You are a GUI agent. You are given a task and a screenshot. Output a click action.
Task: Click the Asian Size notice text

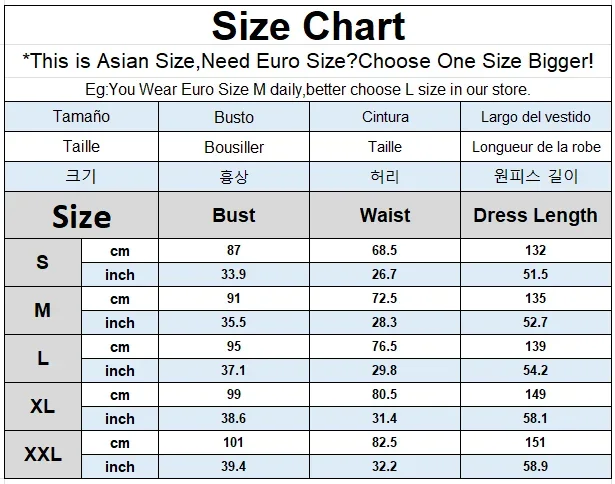pyautogui.click(x=308, y=61)
